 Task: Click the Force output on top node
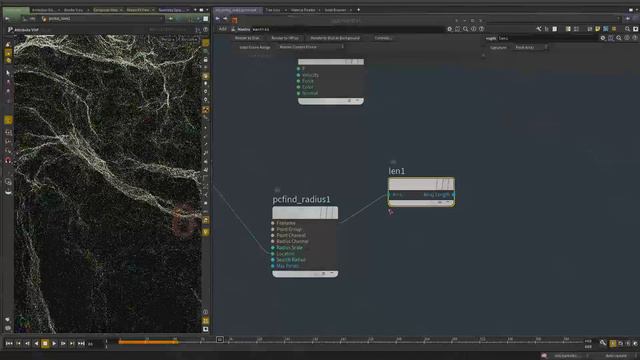tap(298, 81)
